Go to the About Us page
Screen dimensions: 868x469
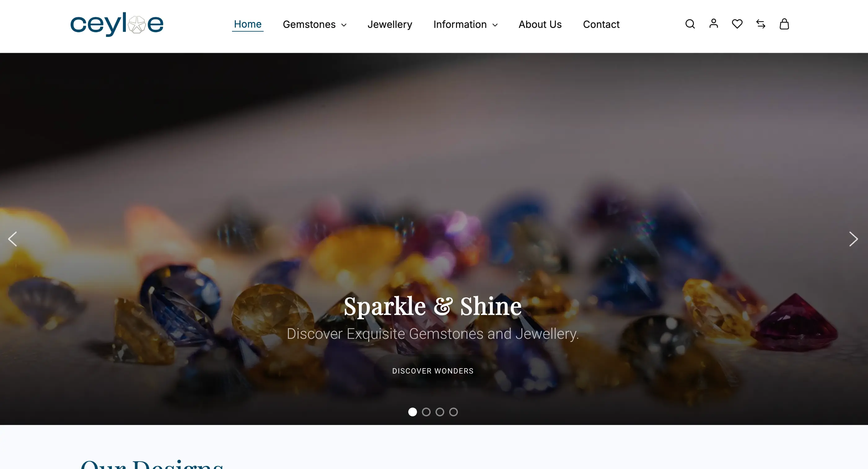[x=540, y=24]
